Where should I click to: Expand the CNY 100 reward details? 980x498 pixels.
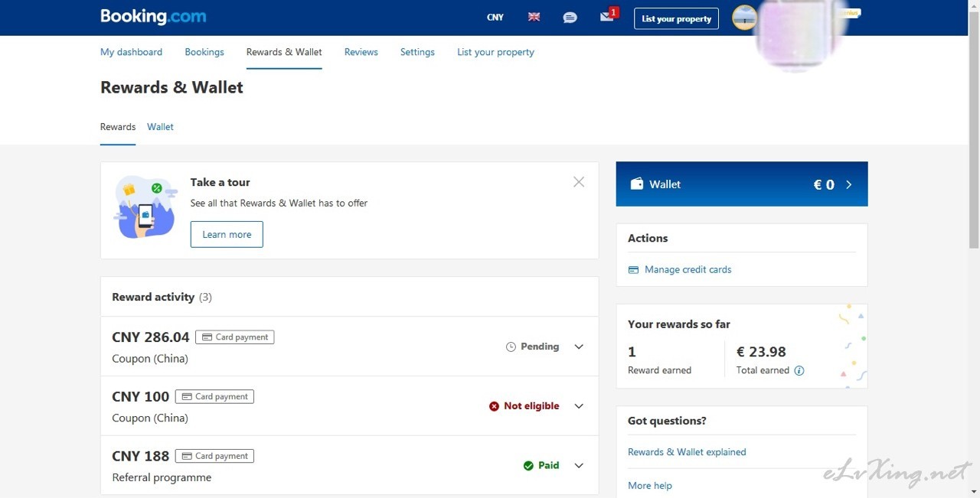coord(579,406)
